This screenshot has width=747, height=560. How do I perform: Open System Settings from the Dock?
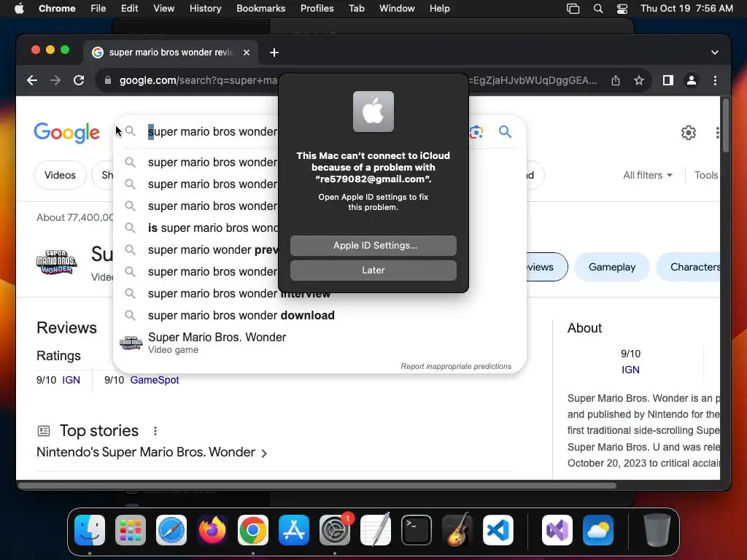tap(335, 530)
